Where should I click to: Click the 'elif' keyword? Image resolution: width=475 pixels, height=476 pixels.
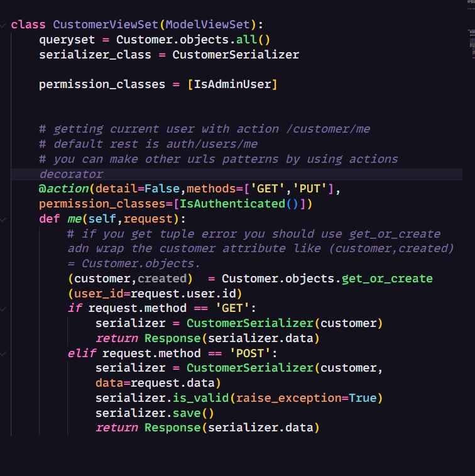coord(82,353)
